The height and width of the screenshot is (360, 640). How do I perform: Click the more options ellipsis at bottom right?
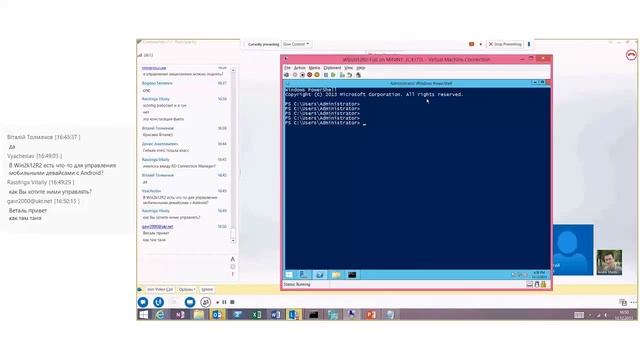tap(633, 302)
